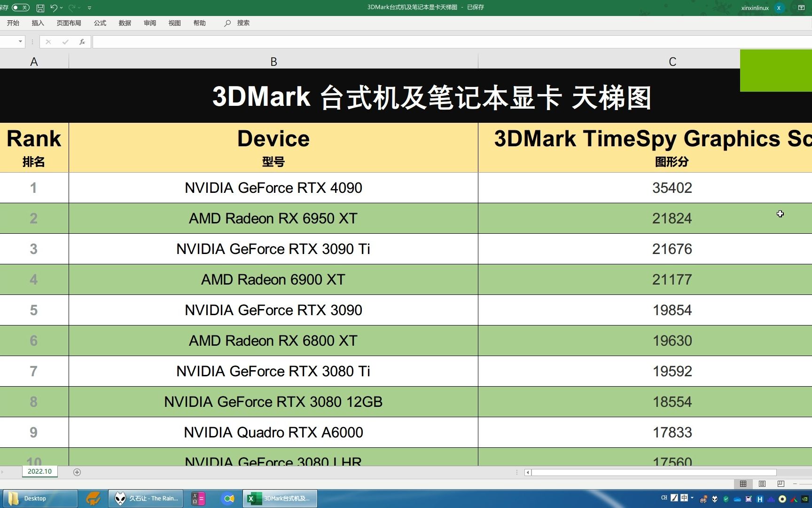Expand Customize Quick Access Toolbar menu
Image resolution: width=812 pixels, height=508 pixels.
89,8
